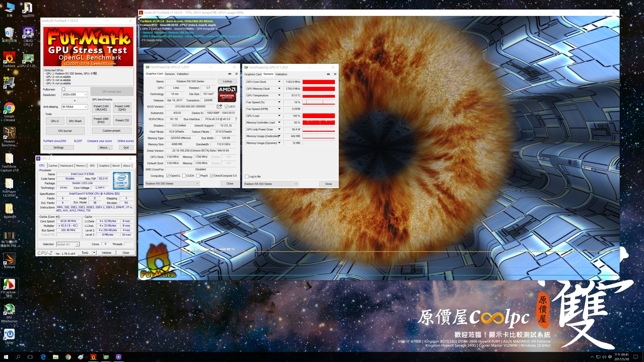Open CPUID CPU-Z desktop icon

point(28,36)
